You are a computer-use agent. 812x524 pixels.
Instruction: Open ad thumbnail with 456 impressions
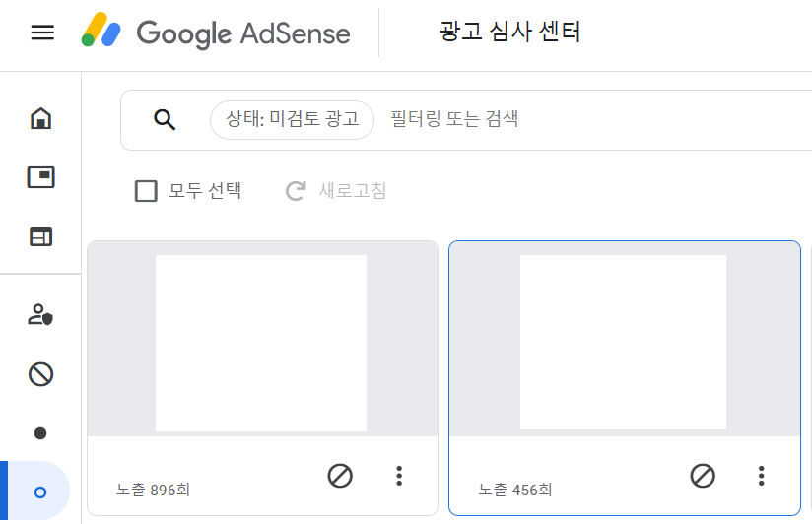(623, 342)
